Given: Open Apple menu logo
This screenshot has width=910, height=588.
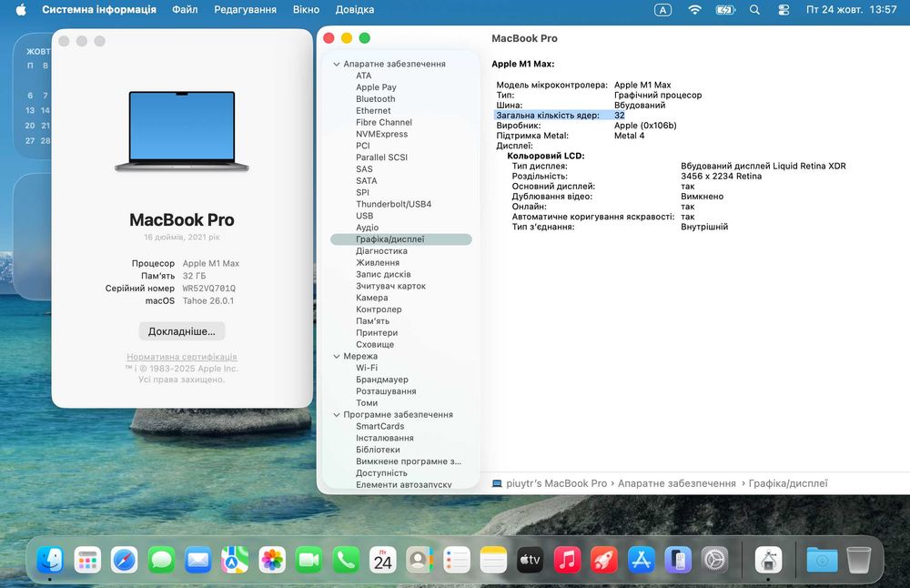Looking at the screenshot, I should pos(21,9).
